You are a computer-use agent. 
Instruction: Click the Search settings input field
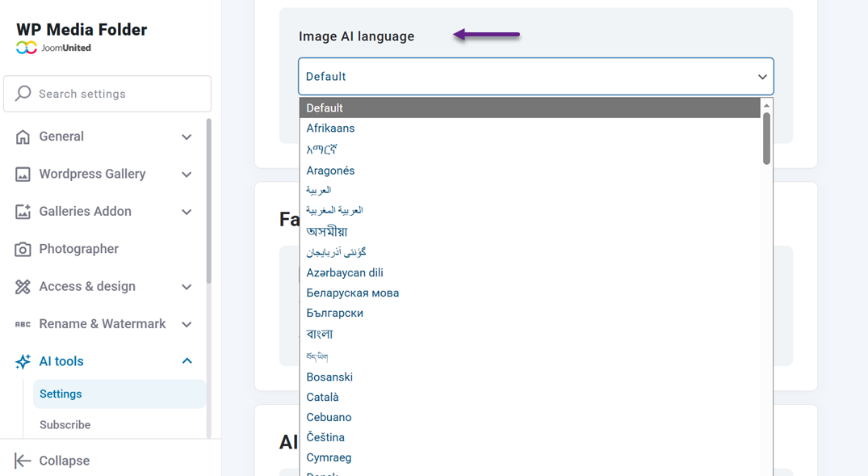(x=105, y=94)
